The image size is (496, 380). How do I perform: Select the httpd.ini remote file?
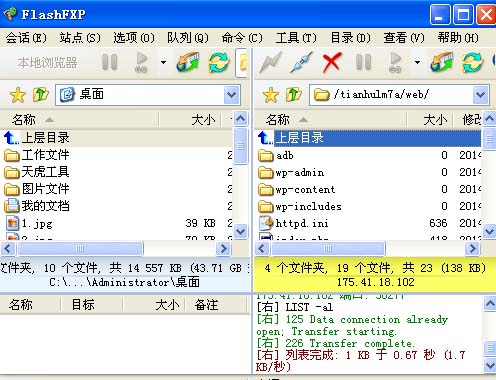pyautogui.click(x=369, y=223)
